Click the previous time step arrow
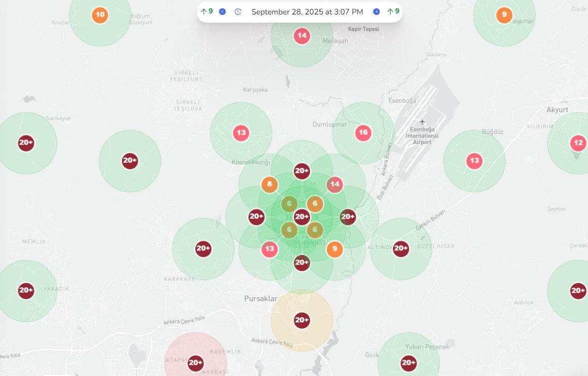The height and width of the screenshot is (376, 588). (222, 11)
